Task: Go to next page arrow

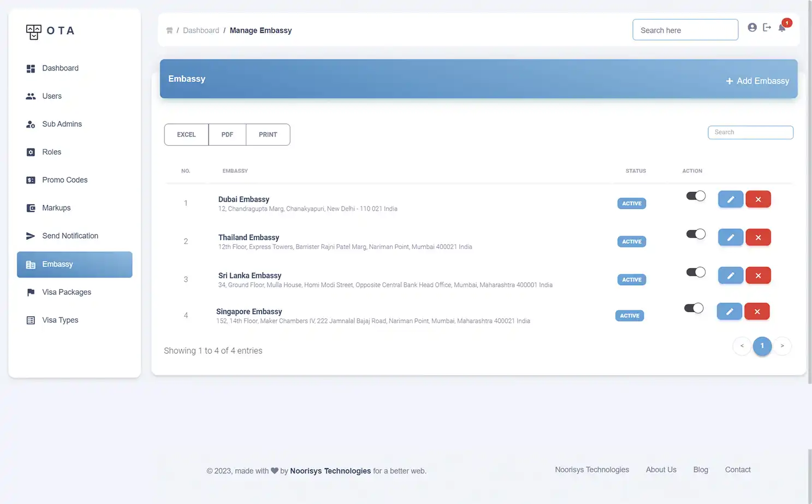Action: [782, 346]
